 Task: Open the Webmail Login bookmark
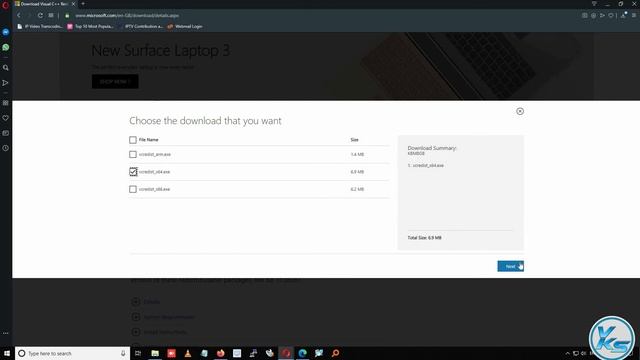[x=185, y=26]
